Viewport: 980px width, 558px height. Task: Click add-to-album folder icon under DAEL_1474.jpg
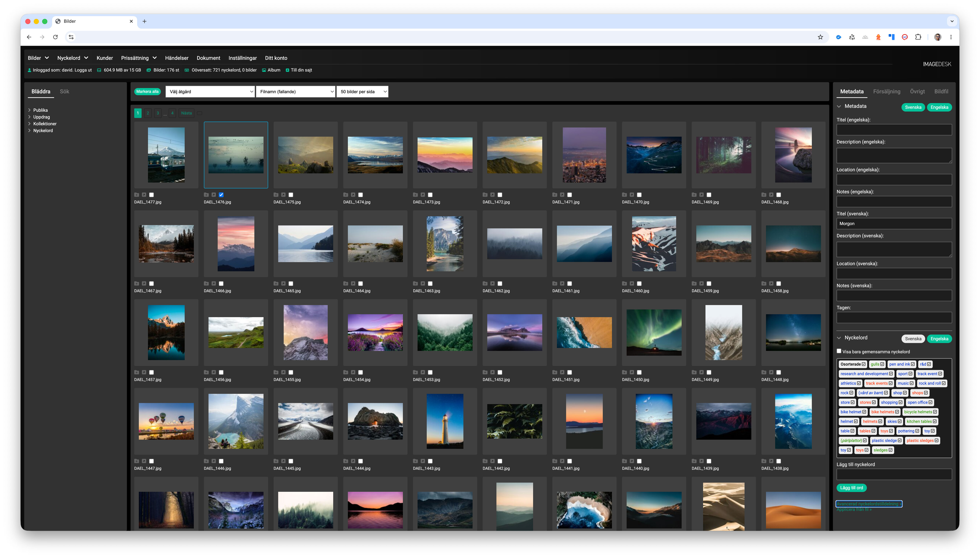click(345, 195)
